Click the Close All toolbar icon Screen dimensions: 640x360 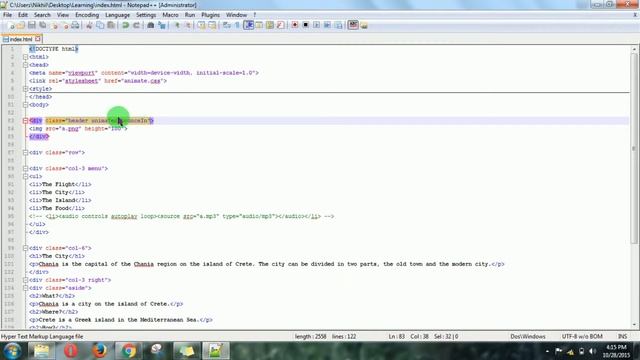coord(65,25)
